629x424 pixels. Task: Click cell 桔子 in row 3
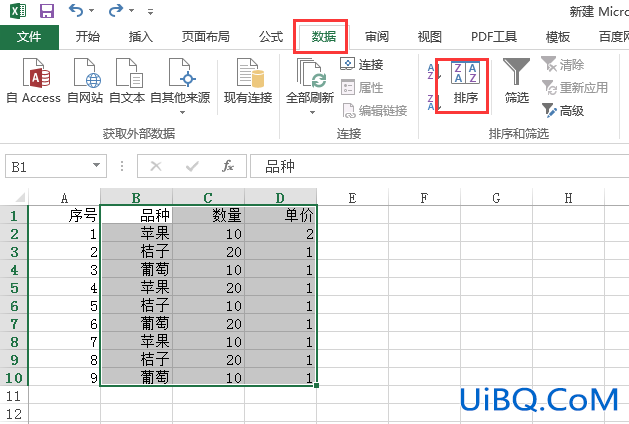136,252
